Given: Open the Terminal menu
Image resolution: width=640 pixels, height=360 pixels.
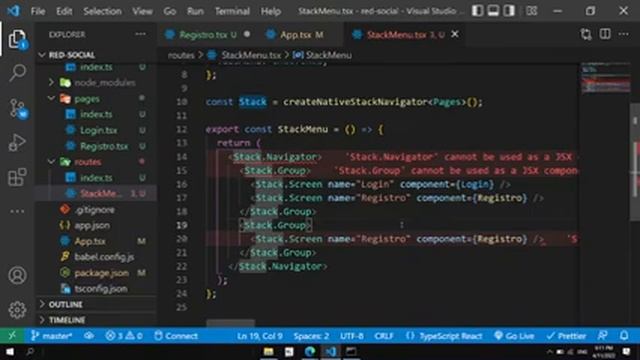Looking at the screenshot, I should tap(232, 11).
